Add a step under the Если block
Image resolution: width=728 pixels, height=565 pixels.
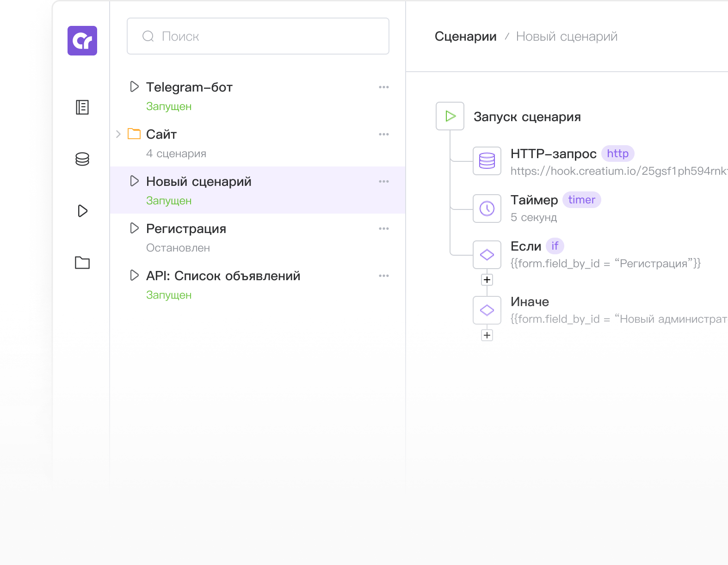(x=487, y=280)
